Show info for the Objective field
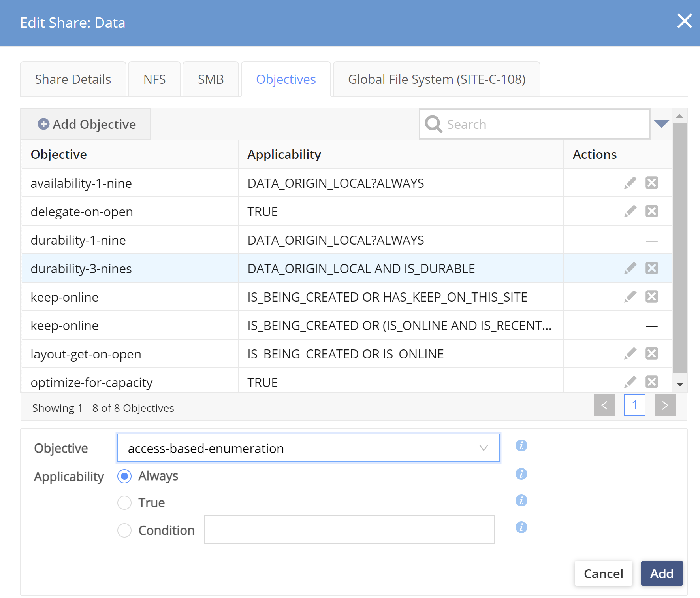Viewport: 700px width, 598px height. (521, 446)
